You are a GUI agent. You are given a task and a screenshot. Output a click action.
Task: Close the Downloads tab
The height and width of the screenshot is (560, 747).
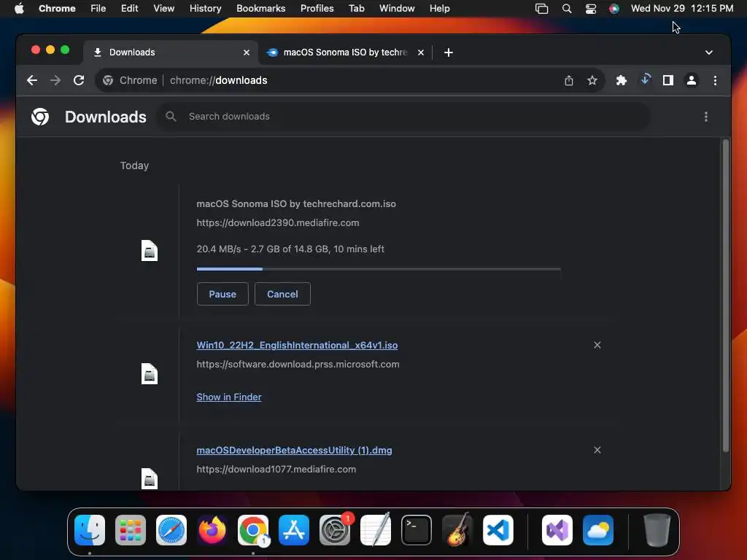coord(247,52)
